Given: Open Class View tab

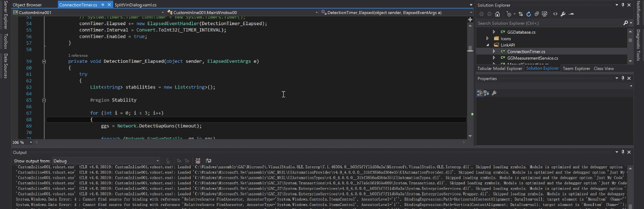Looking at the screenshot, I should [604, 68].
